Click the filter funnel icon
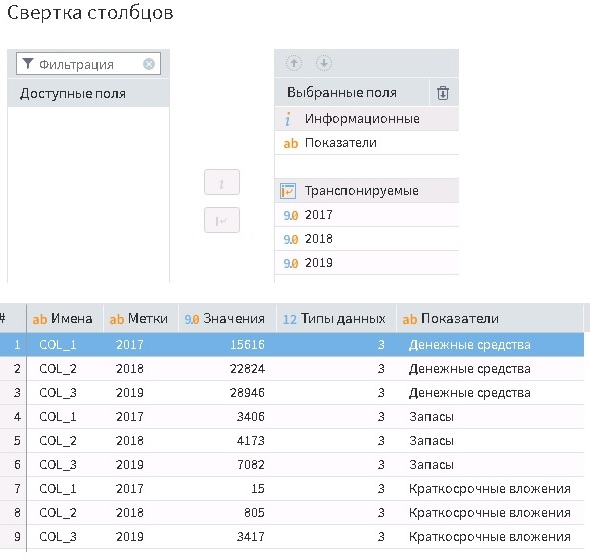Viewport: 590px width, 558px height. point(28,64)
